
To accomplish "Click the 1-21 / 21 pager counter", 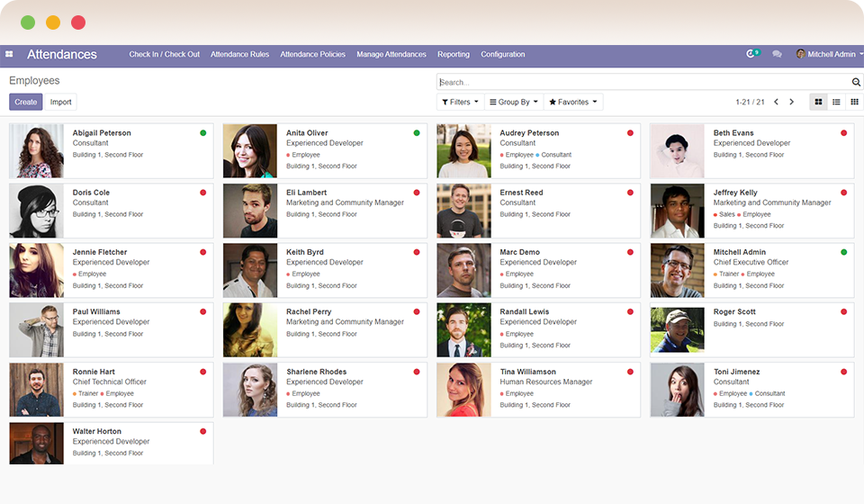I will tap(750, 102).
